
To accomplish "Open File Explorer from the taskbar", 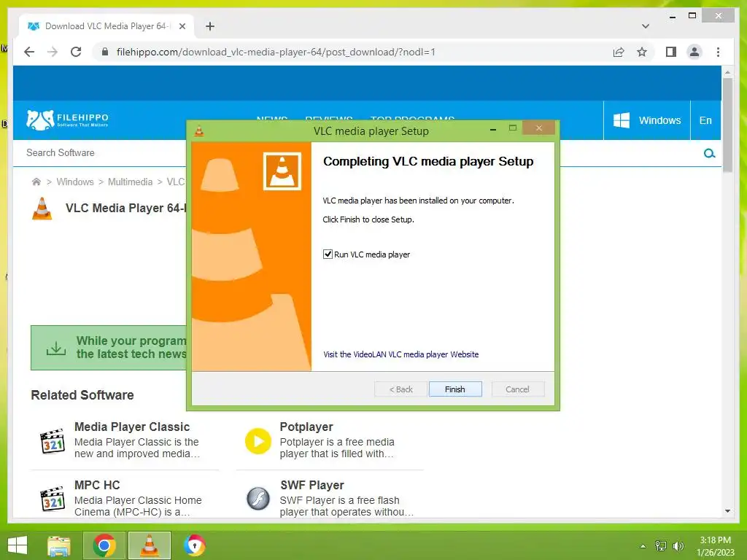I will pos(59,545).
